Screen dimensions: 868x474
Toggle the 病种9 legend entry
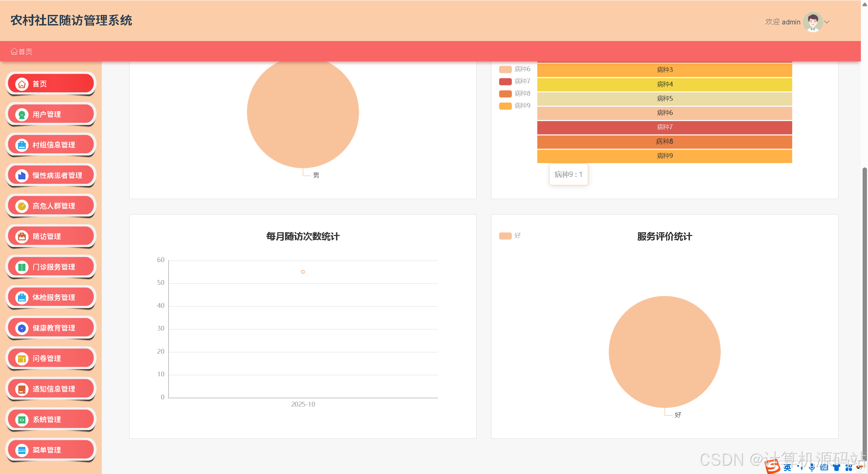[515, 106]
